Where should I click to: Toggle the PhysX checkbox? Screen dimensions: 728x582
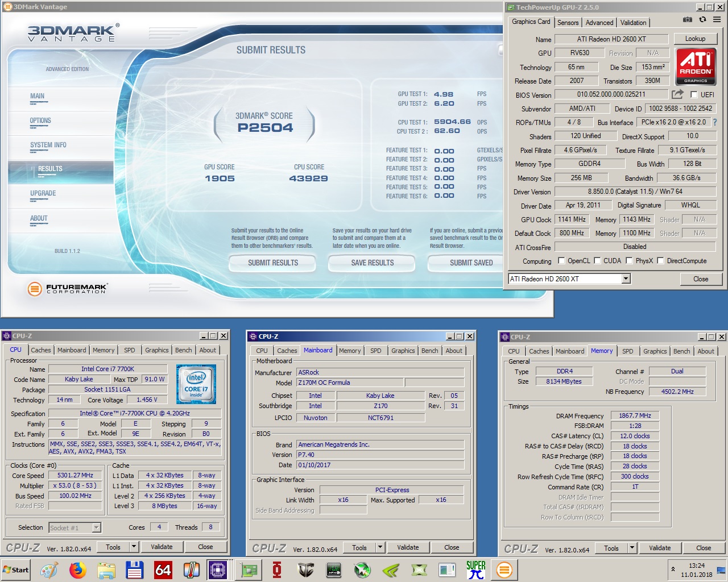click(x=629, y=261)
